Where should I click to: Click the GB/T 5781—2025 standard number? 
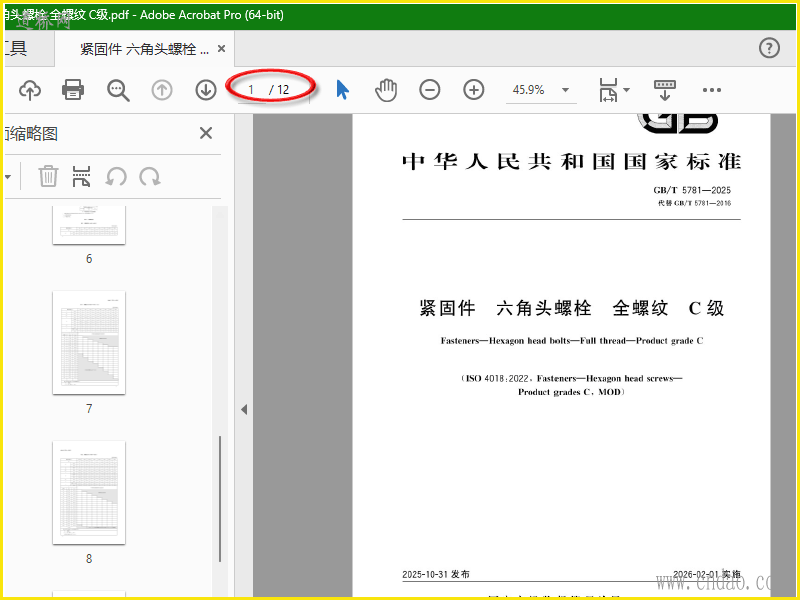click(692, 190)
